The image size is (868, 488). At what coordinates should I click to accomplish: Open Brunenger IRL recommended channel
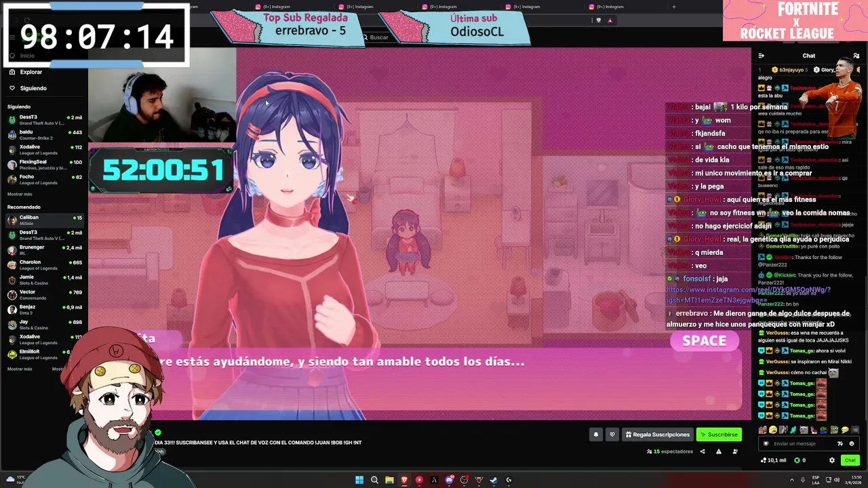tap(44, 250)
